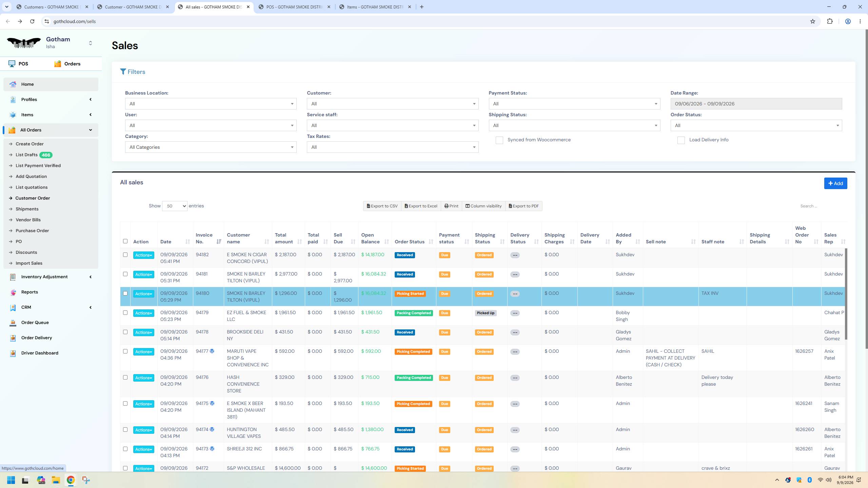The width and height of the screenshot is (868, 488).
Task: Bookmark this page with star icon
Action: (x=812, y=21)
